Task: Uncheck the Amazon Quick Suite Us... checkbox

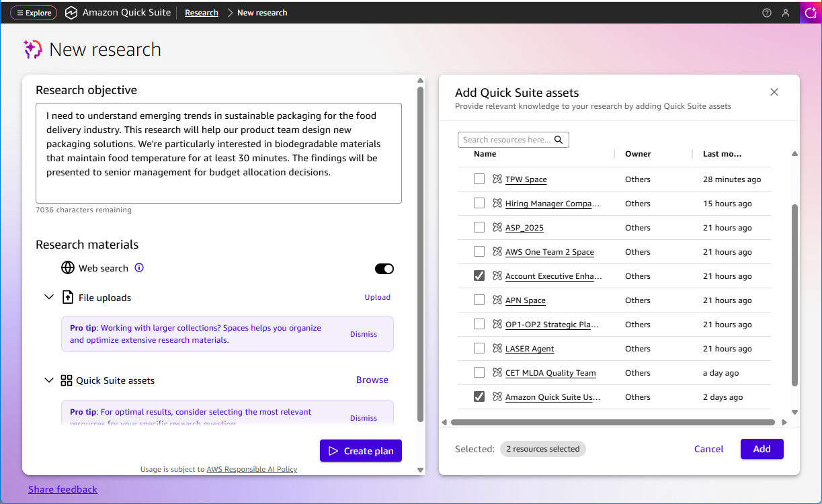Action: tap(479, 396)
